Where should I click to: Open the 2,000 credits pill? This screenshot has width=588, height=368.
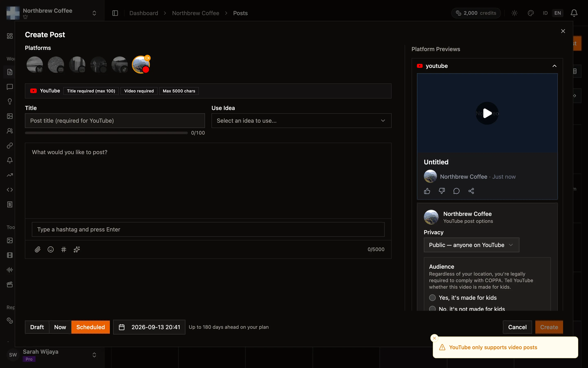point(476,13)
